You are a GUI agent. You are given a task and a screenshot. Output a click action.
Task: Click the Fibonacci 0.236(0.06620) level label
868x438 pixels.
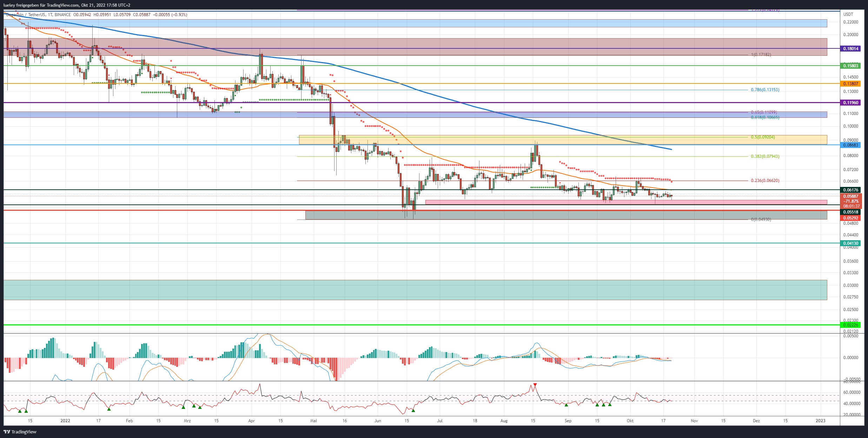765,181
